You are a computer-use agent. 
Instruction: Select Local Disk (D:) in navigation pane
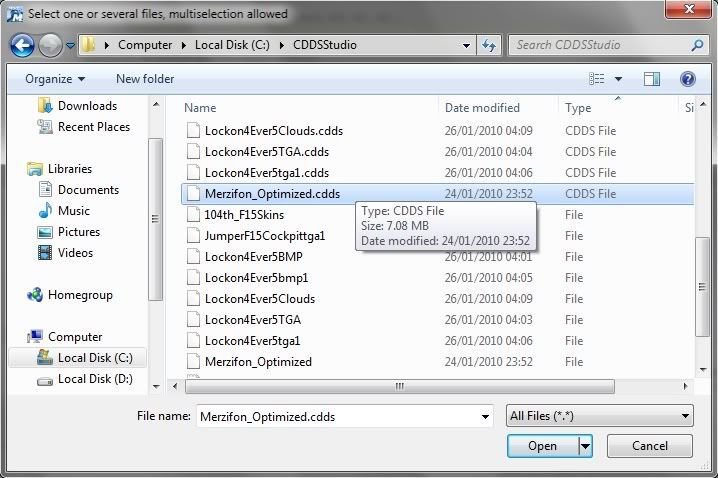94,379
